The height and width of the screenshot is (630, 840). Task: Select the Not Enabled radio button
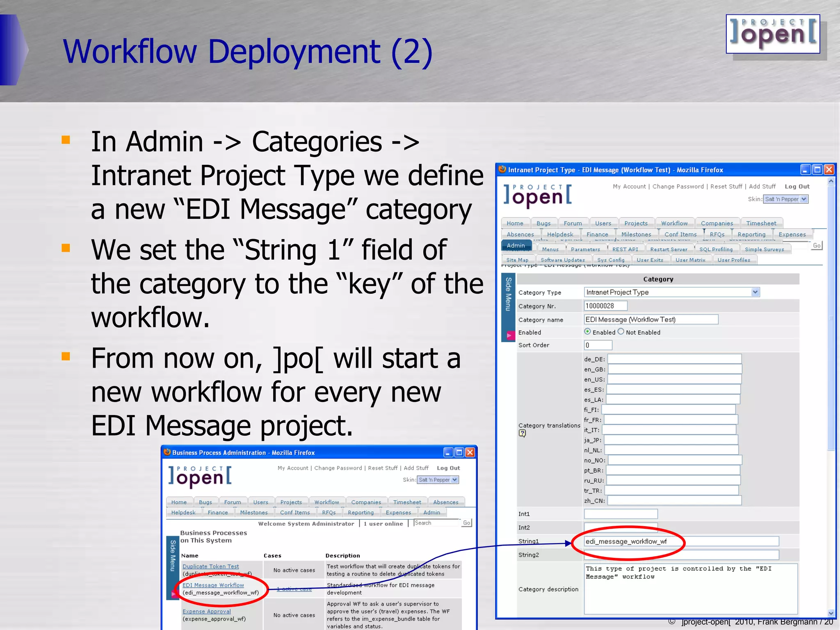point(621,331)
